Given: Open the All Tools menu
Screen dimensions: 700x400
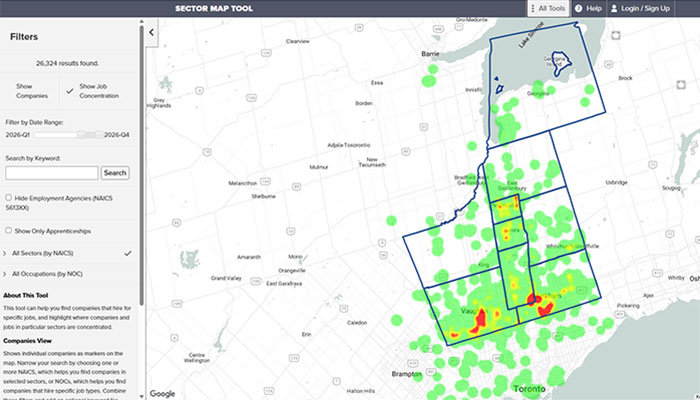Looking at the screenshot, I should pyautogui.click(x=548, y=8).
